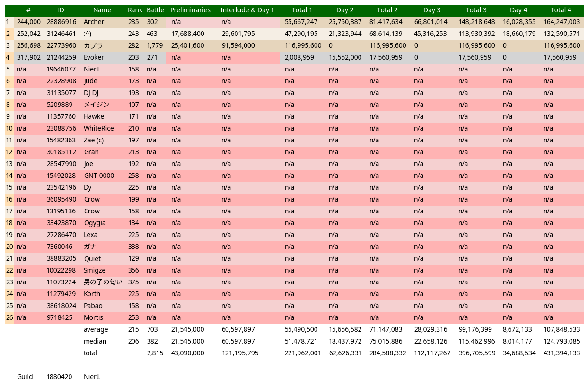Select the total Battle value '2,815'
Image resolution: width=588 pixels, height=388 pixels.
[155, 353]
